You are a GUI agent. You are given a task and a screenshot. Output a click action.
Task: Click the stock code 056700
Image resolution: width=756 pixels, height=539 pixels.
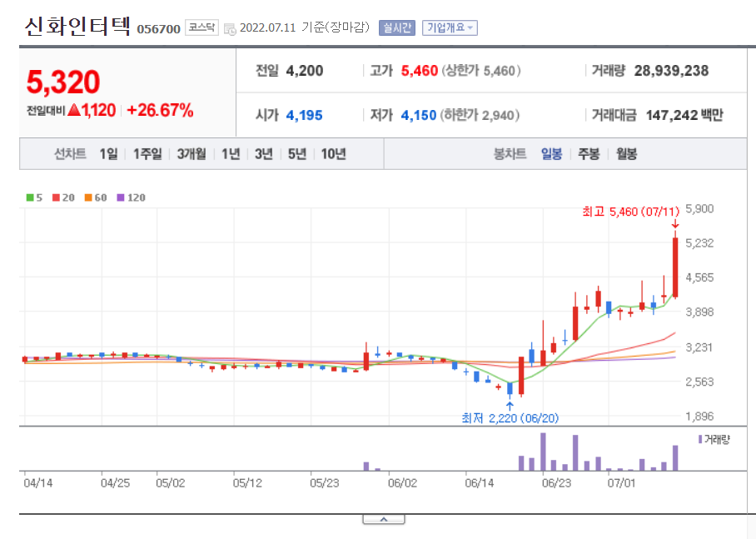coord(159,29)
